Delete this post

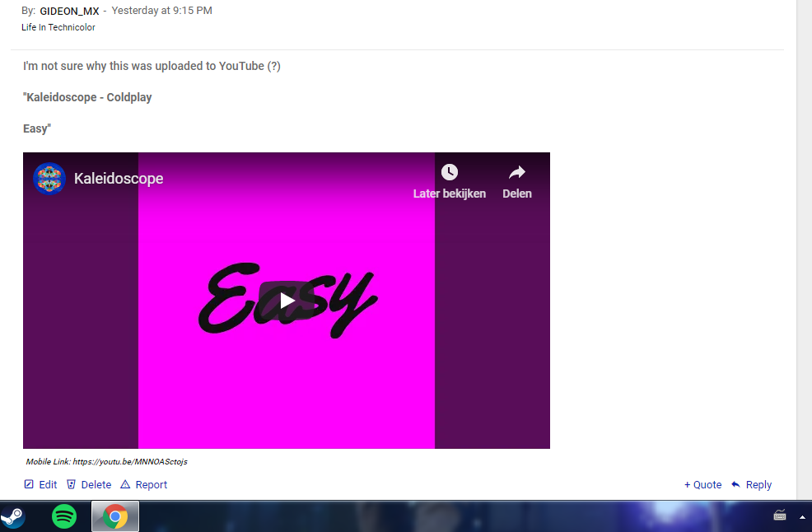[89, 484]
